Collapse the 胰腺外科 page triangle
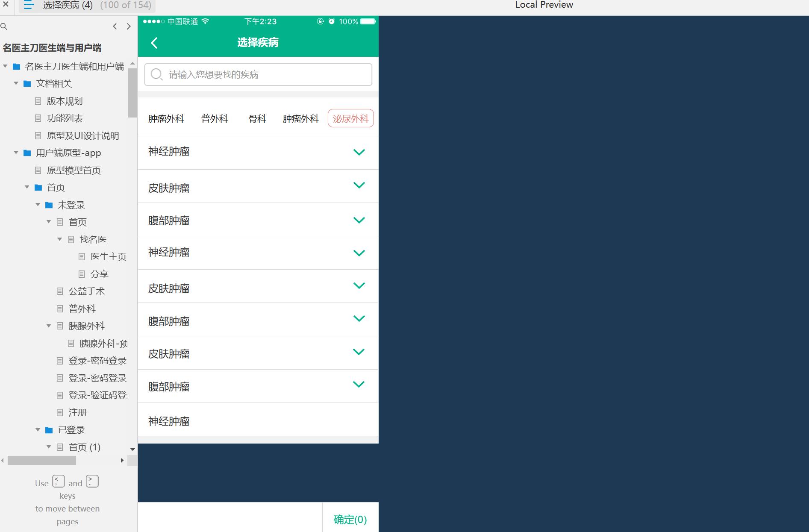 (49, 326)
